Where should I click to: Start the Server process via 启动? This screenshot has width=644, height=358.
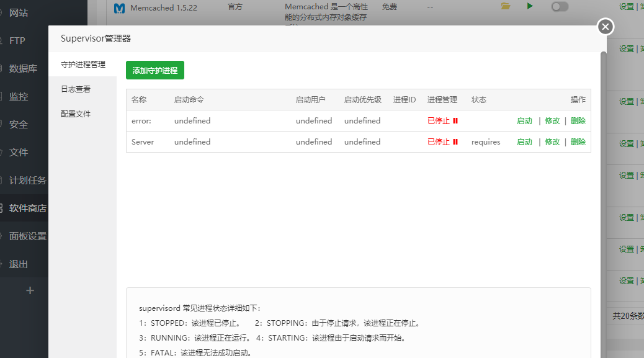click(524, 141)
